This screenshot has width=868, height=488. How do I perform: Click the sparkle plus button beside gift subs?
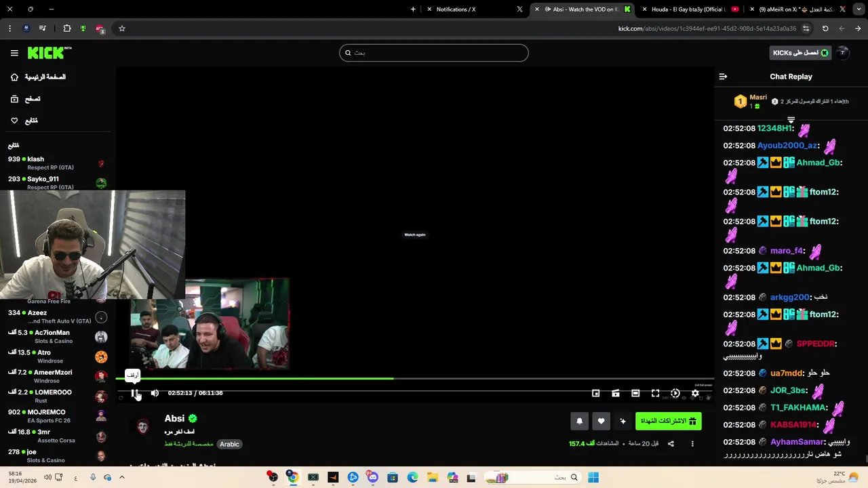coord(623,421)
